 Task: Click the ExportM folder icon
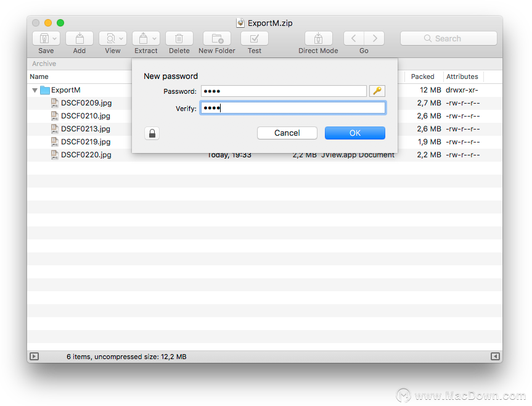[45, 90]
